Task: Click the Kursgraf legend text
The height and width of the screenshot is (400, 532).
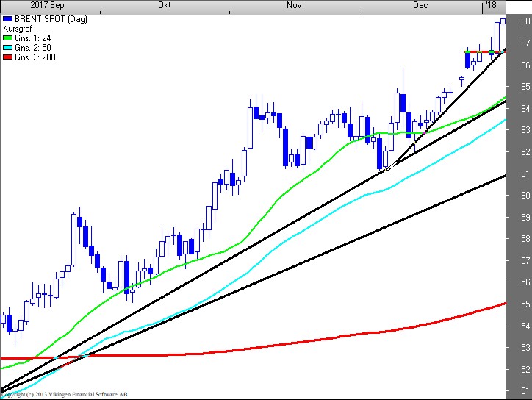Action: point(18,29)
